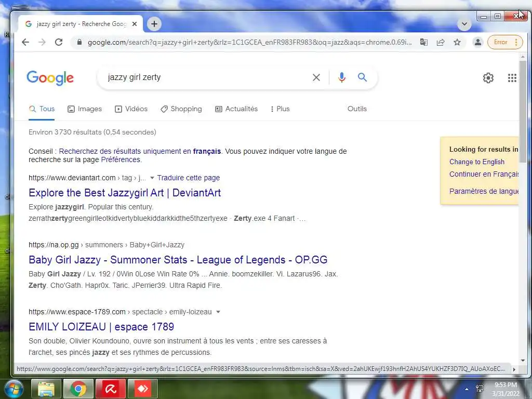Select the Tous results tab
Viewport: 532px width, 399px height.
pyautogui.click(x=42, y=109)
